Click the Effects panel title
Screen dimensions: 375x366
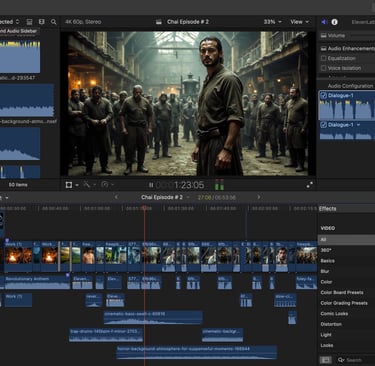(327, 209)
